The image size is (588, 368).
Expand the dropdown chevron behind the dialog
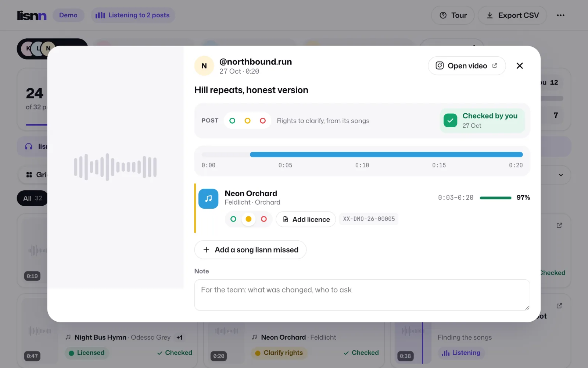coord(561,175)
